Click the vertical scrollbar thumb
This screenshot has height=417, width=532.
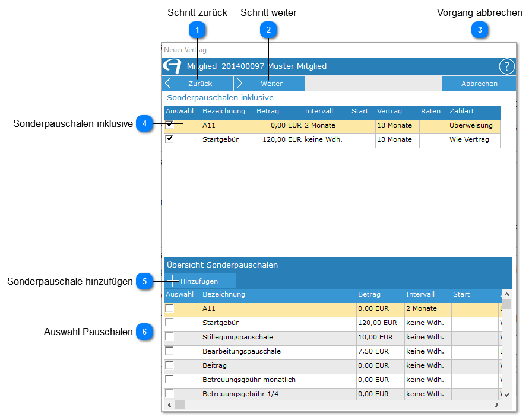pos(506,304)
